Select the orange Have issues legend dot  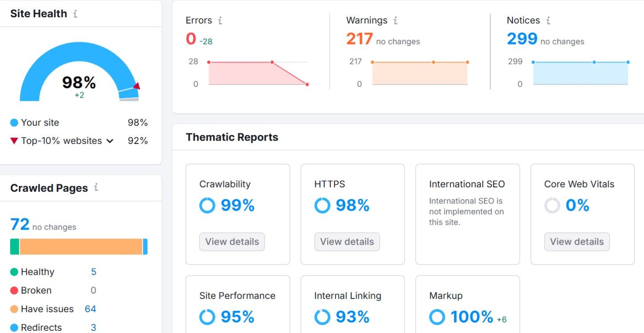click(x=14, y=309)
